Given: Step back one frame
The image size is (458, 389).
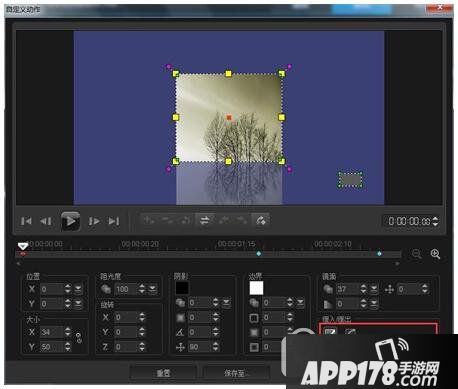Looking at the screenshot, I should coord(46,221).
